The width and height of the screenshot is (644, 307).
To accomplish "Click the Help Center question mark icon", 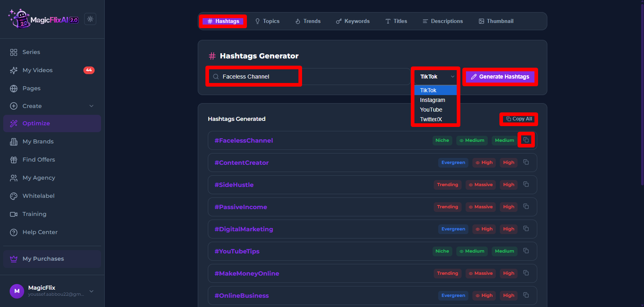I will (x=14, y=232).
